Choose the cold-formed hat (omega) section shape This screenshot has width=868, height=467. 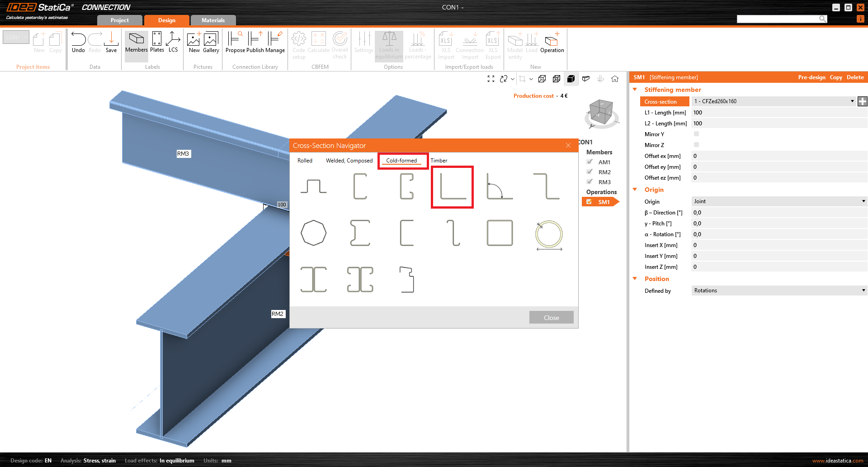[313, 186]
